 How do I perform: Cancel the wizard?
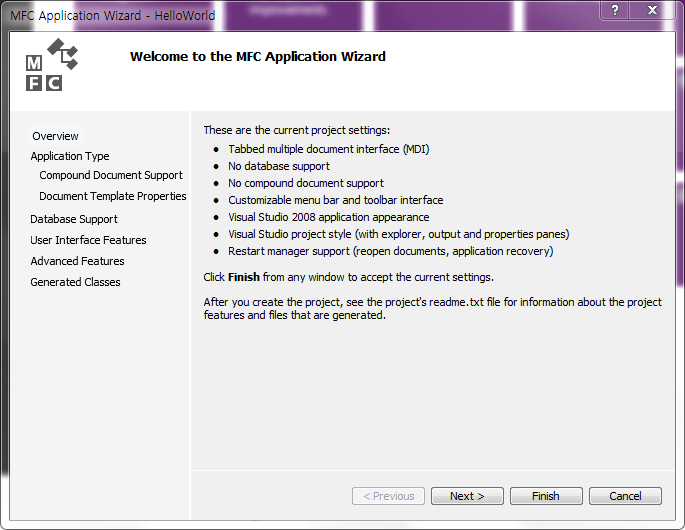(625, 496)
